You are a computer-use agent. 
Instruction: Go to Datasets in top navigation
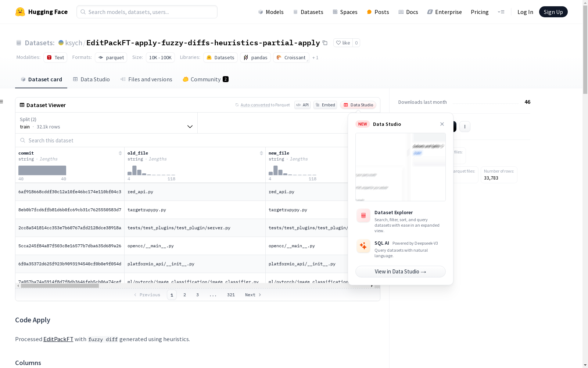[x=308, y=12]
